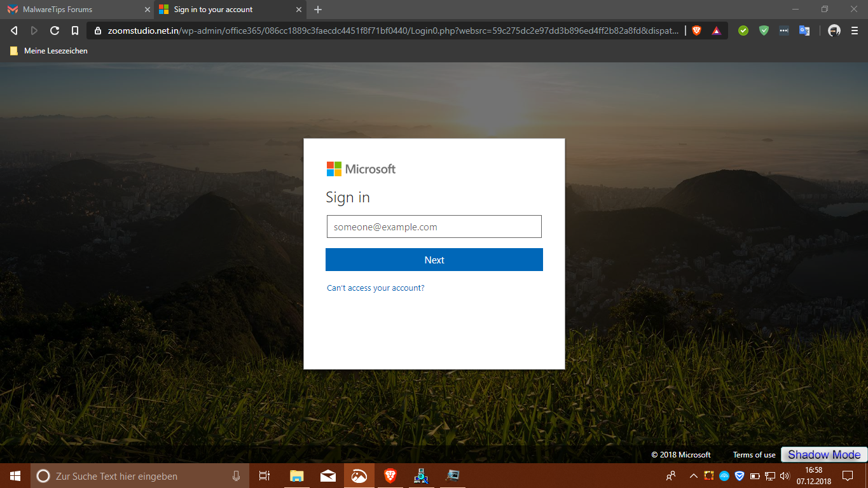Image resolution: width=868 pixels, height=488 pixels.
Task: Open the People icon in the taskbar
Action: [671, 475]
